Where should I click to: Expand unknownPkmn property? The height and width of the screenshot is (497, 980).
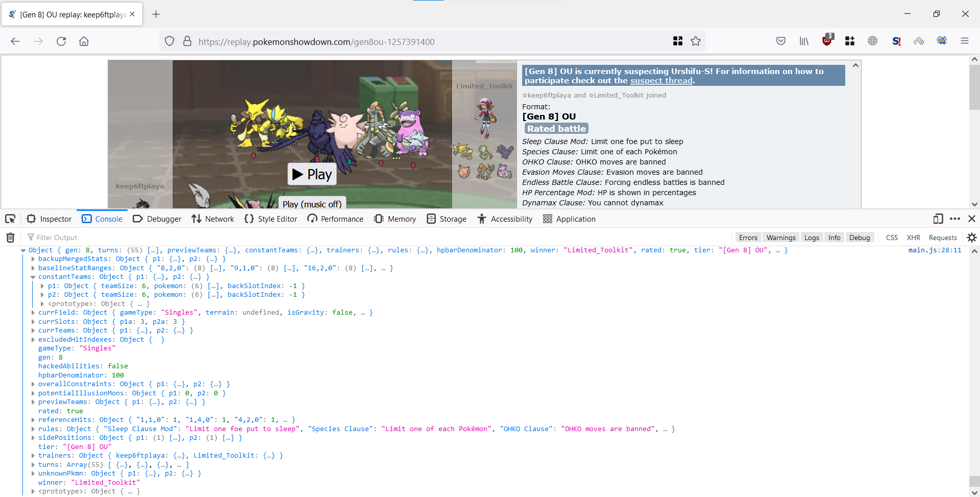33,474
